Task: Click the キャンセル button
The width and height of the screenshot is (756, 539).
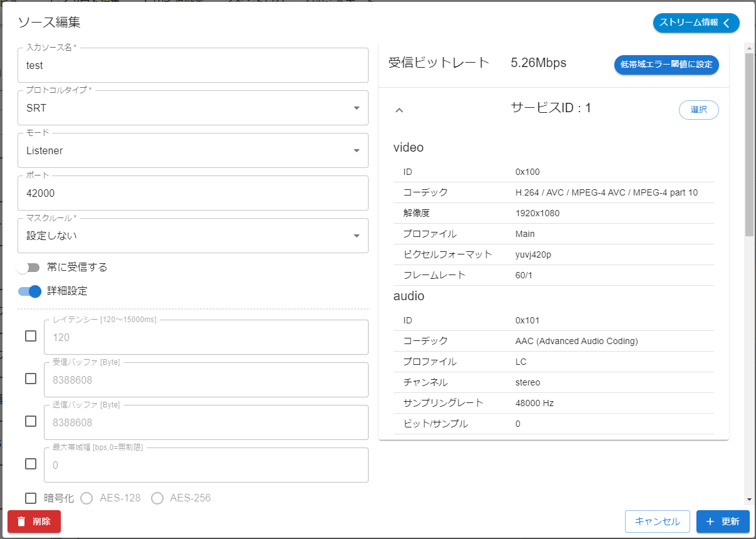Action: point(657,521)
